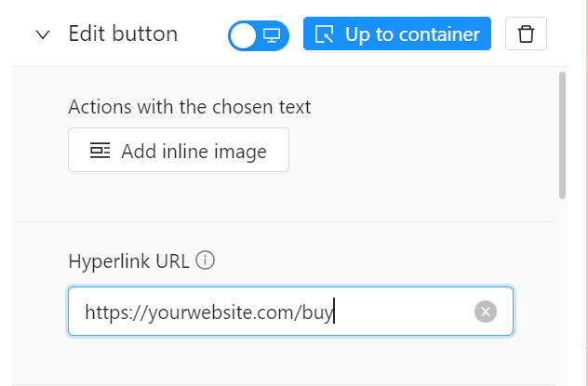Screen dimensions: 588x386
Task: Click the Edit button panel heading
Action: (123, 33)
